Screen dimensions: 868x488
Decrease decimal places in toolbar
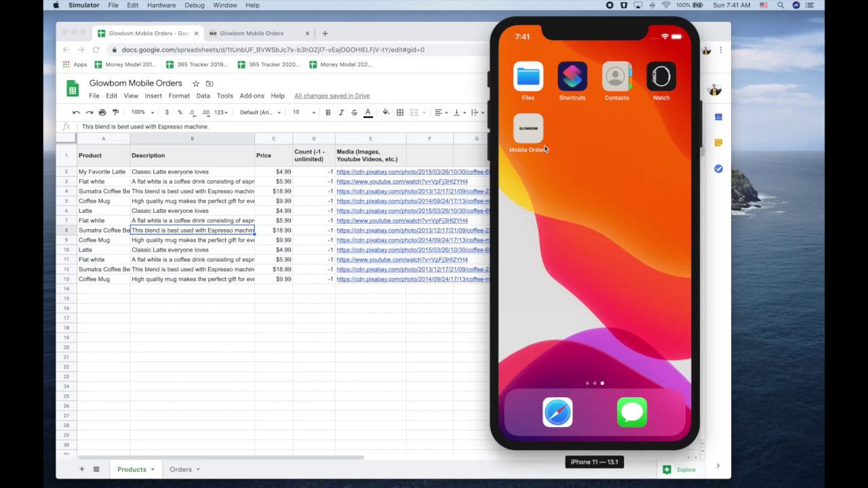(193, 113)
